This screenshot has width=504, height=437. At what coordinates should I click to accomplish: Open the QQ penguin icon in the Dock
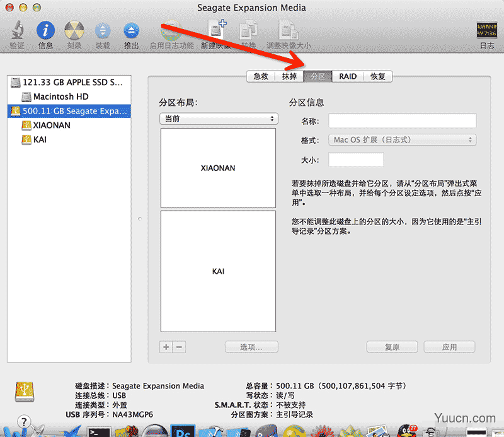pyautogui.click(x=407, y=431)
